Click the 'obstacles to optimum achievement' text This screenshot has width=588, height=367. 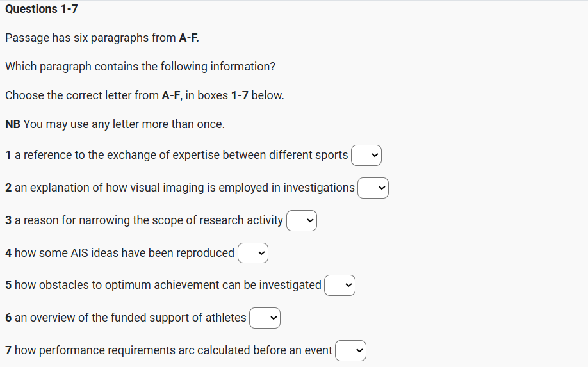click(x=168, y=285)
